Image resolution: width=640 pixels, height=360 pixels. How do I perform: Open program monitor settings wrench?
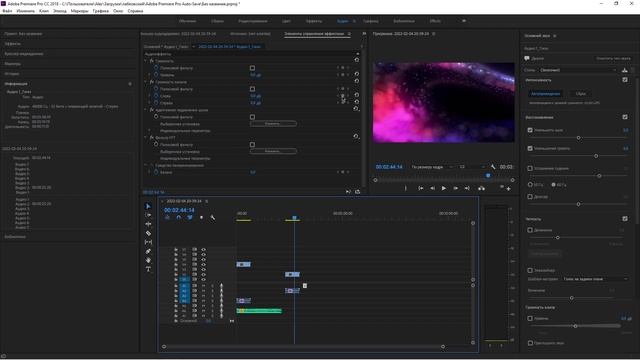pyautogui.click(x=493, y=167)
